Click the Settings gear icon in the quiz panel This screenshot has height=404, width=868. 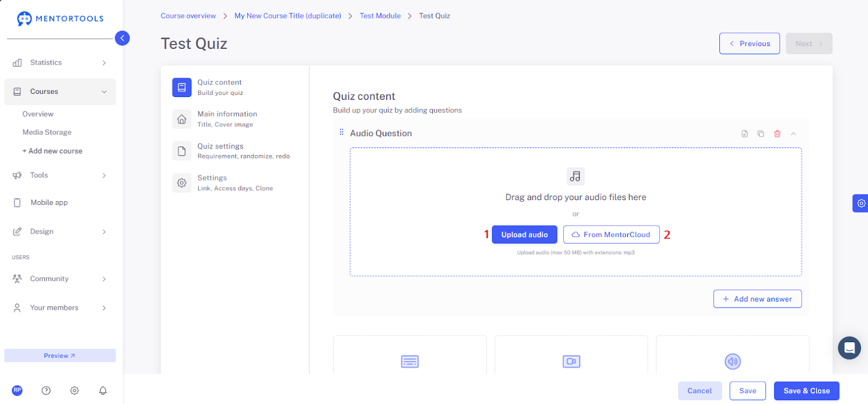[x=182, y=183]
